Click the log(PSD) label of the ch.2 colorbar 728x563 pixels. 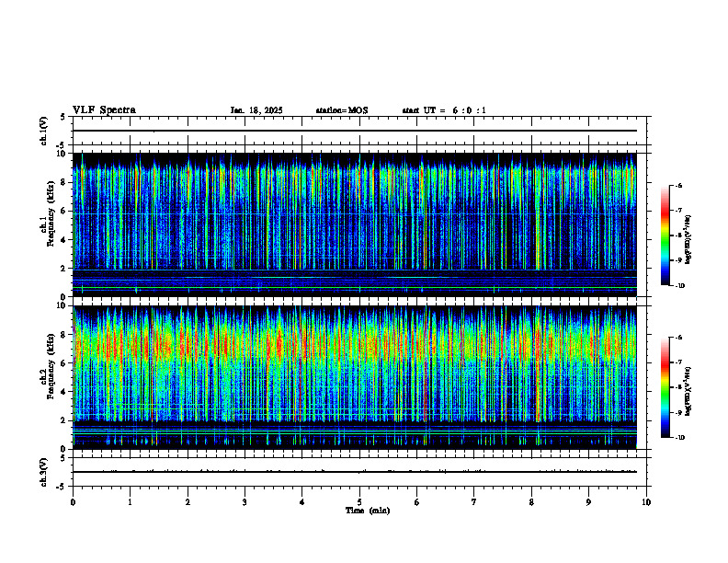688,391
